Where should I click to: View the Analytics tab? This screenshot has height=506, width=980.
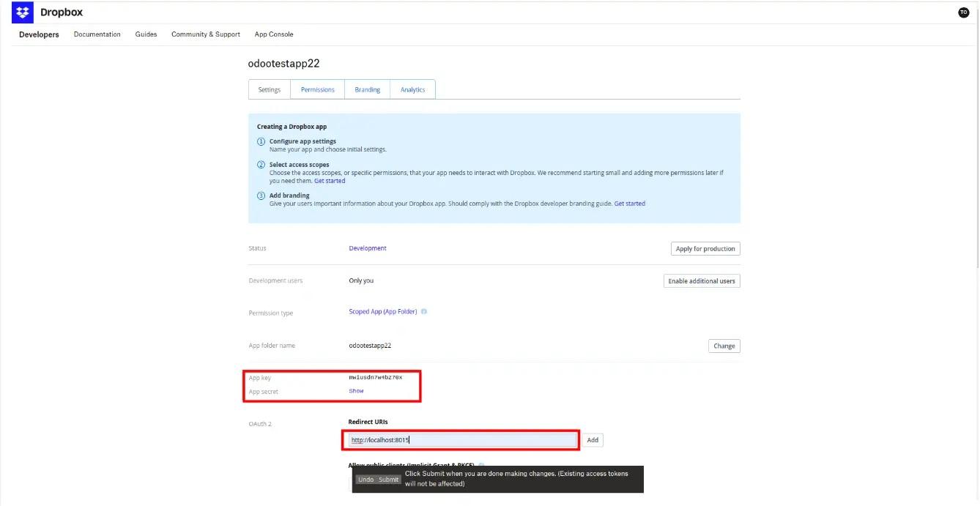coord(412,89)
